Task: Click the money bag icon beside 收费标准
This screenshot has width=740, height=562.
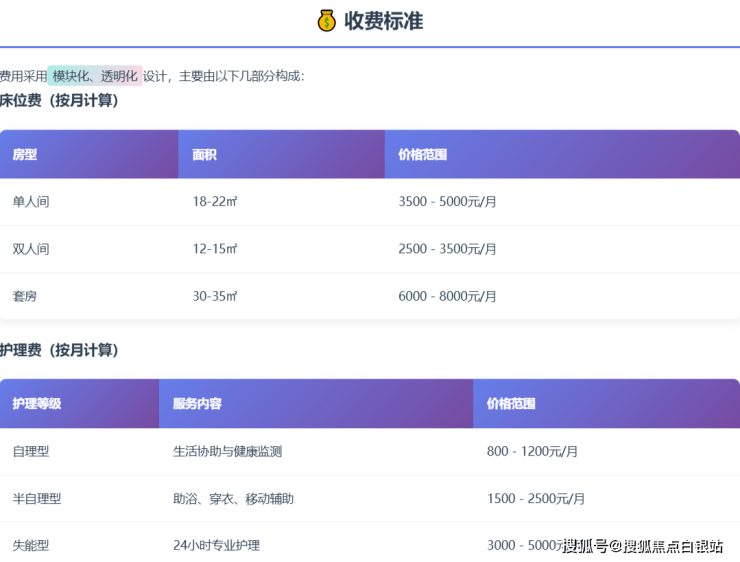Action: click(x=327, y=21)
